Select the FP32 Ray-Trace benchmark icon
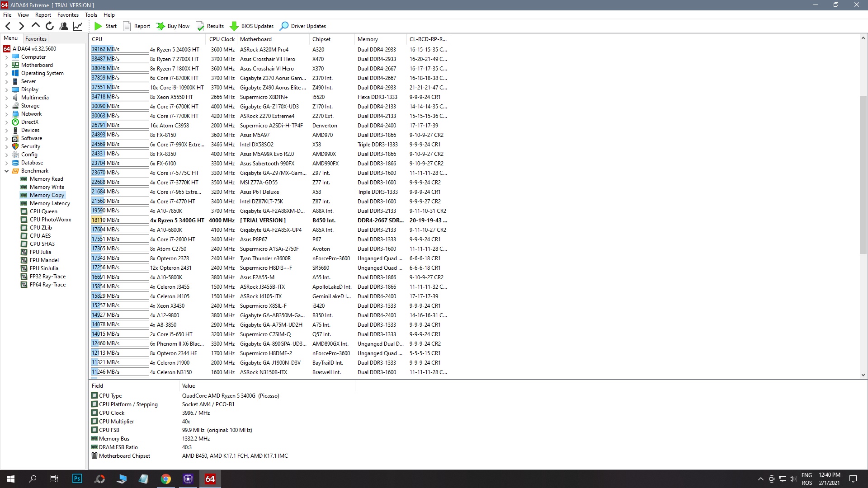Screen dimensions: 868x488 24,277
